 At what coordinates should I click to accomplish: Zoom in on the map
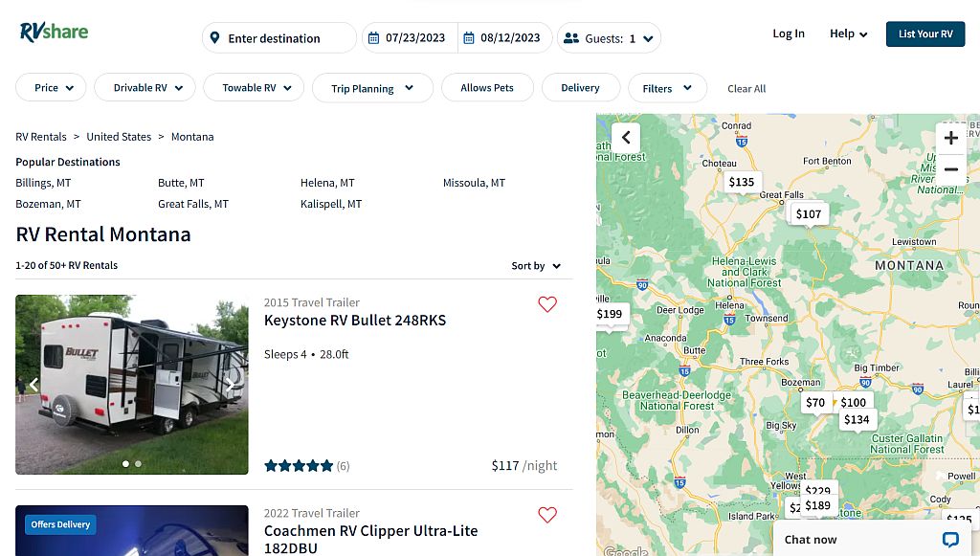point(950,138)
